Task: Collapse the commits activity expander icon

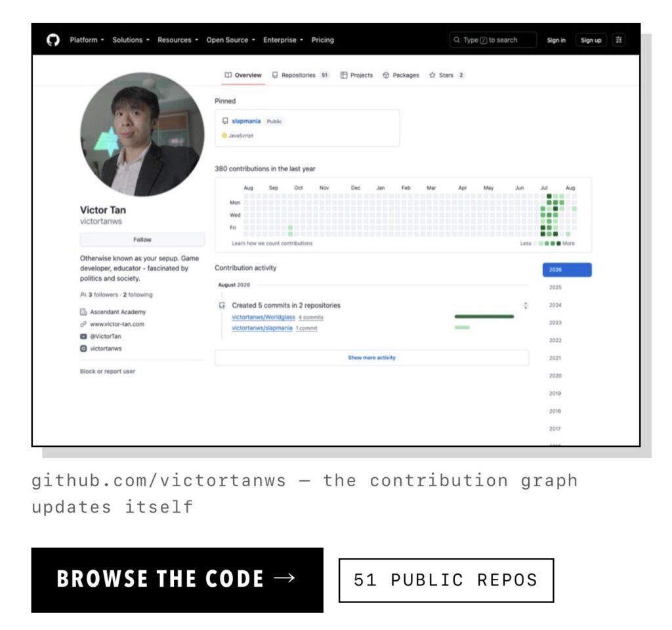Action: point(526,306)
